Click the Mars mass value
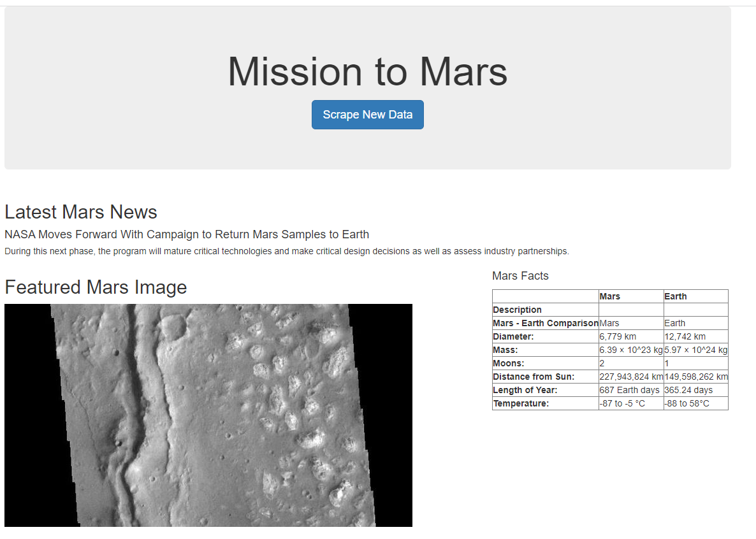Image resolution: width=756 pixels, height=539 pixels. click(x=630, y=349)
